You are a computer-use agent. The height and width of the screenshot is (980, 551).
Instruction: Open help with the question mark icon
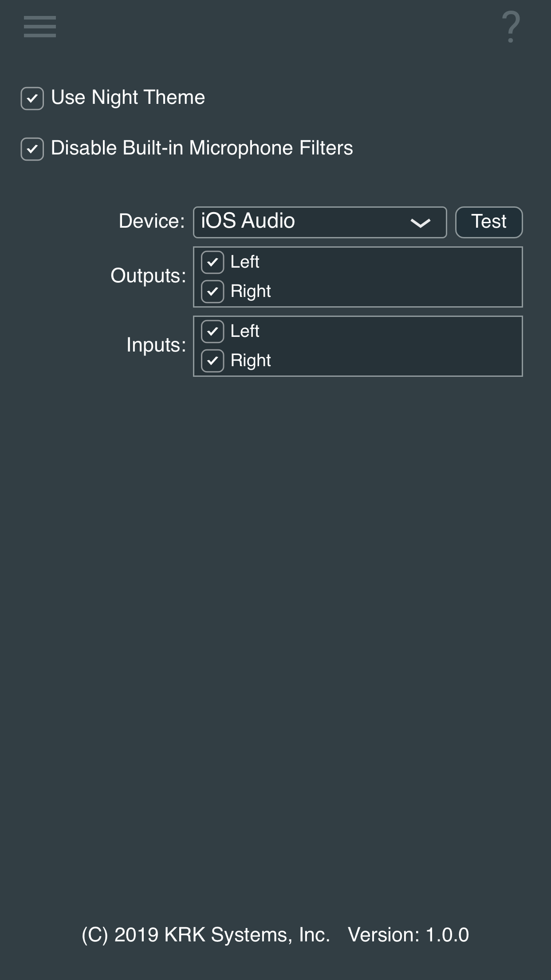[511, 27]
